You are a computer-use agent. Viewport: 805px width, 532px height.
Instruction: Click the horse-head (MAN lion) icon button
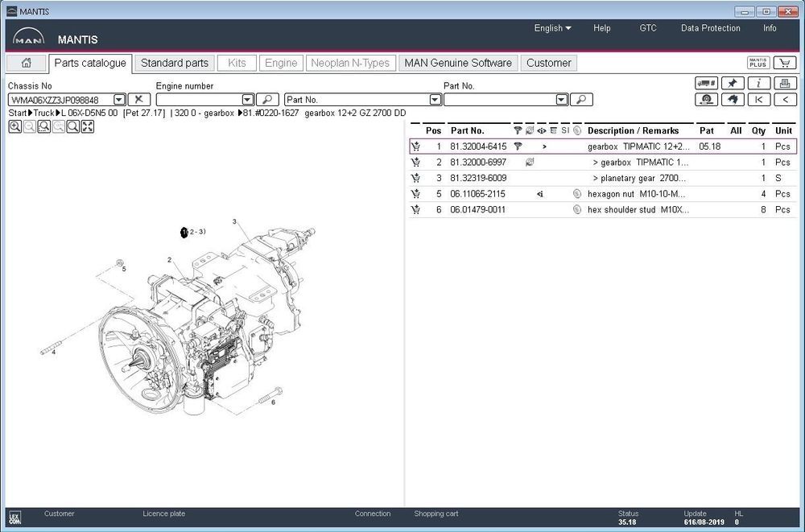click(x=733, y=100)
